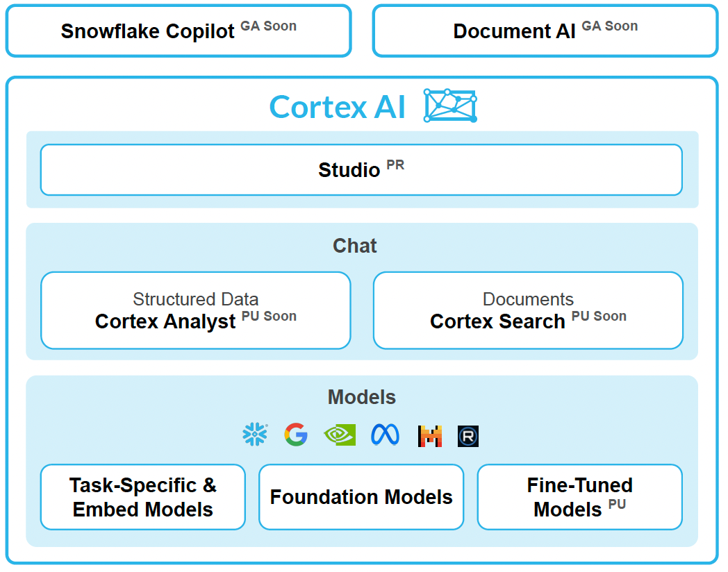Select Task-Specific & Embed Models box
728x572 pixels.
click(x=143, y=497)
